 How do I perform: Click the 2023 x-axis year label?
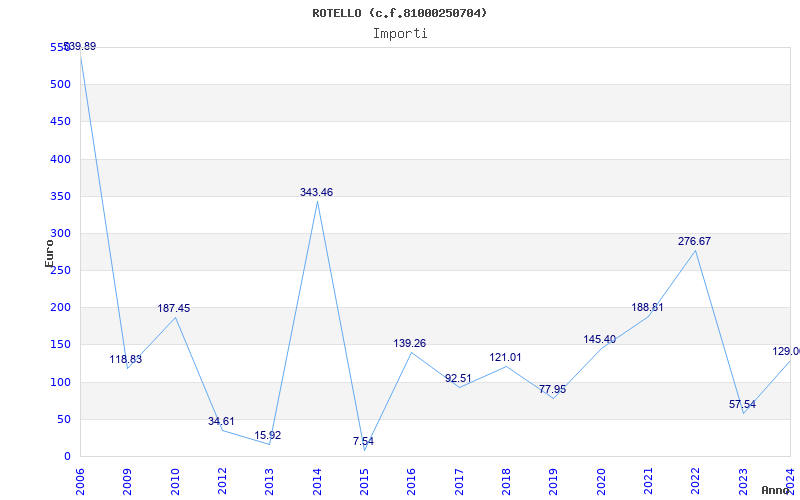coord(743,482)
